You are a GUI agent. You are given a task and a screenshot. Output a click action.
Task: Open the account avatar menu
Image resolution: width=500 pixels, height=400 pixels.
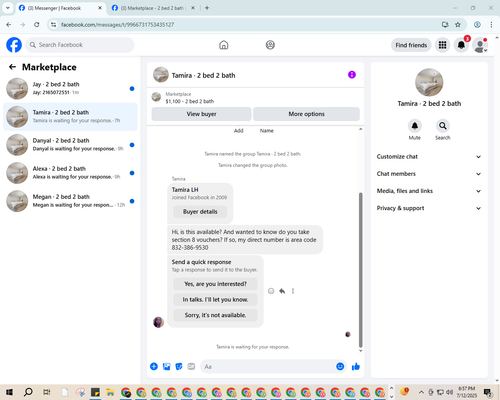coord(480,45)
